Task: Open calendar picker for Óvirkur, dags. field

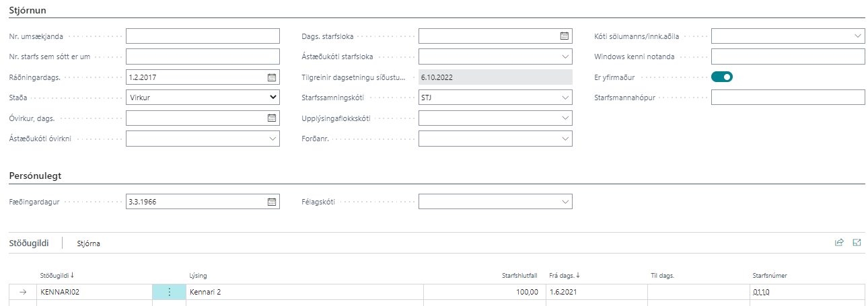Action: pos(272,118)
